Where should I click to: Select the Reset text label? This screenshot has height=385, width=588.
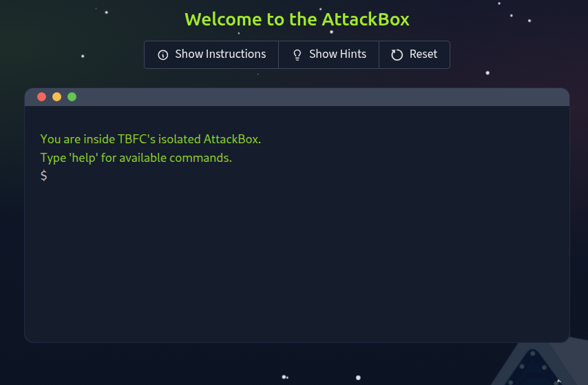tap(423, 54)
